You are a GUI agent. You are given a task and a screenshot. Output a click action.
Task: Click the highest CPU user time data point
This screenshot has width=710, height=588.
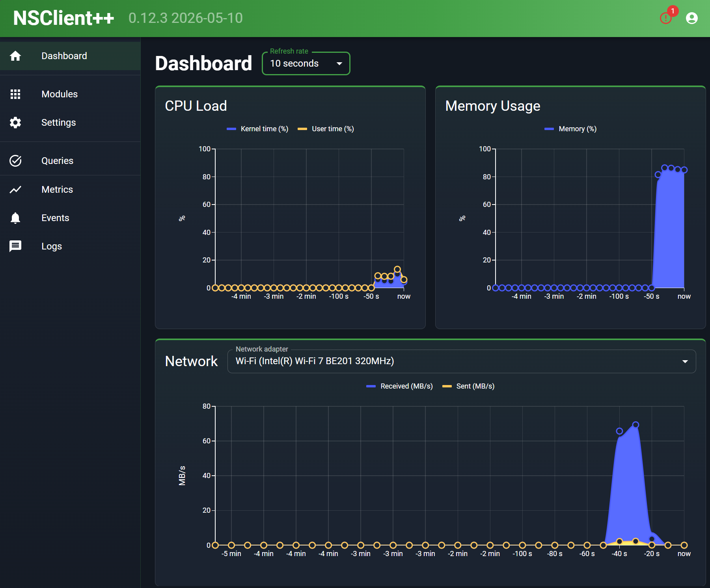point(397,270)
